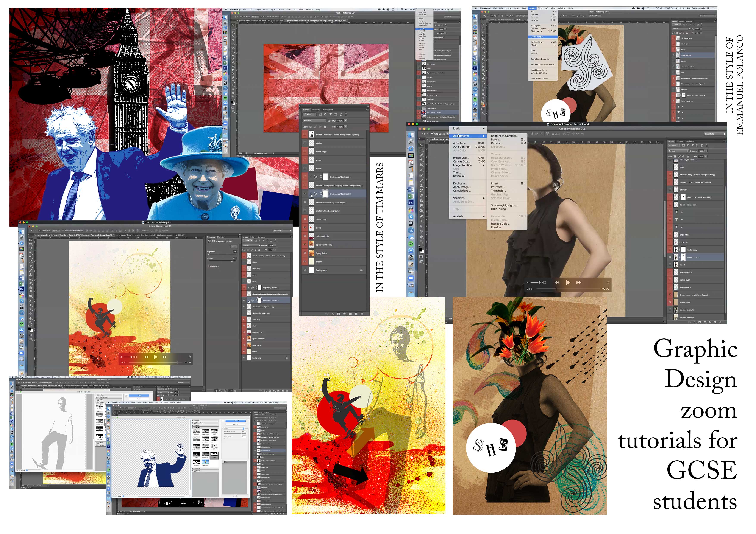Select the Zoom tool in Polanco Tutorial window
Screen dimensions: 756x534
point(421,242)
